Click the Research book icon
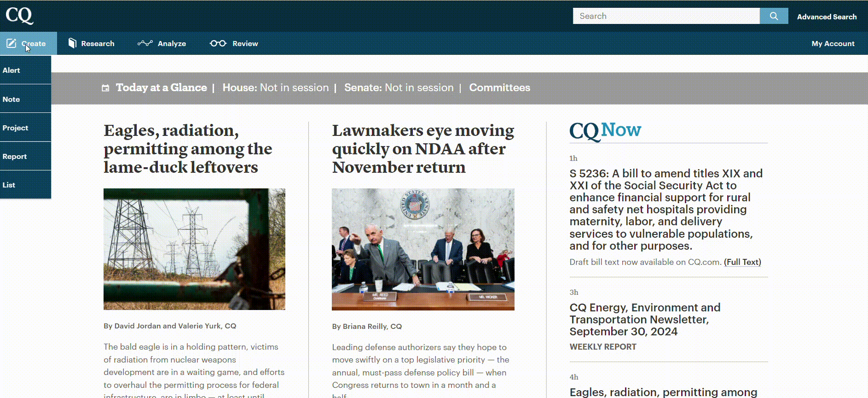The image size is (868, 398). (72, 43)
